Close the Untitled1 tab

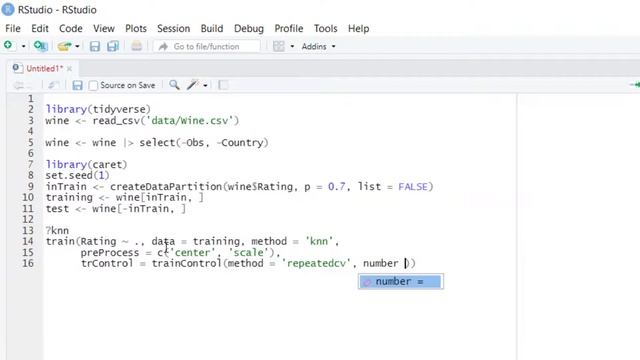(69, 69)
